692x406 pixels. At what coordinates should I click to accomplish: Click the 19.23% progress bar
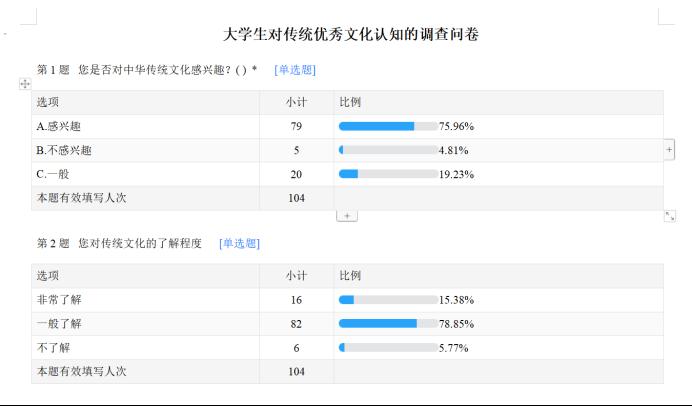(x=388, y=174)
